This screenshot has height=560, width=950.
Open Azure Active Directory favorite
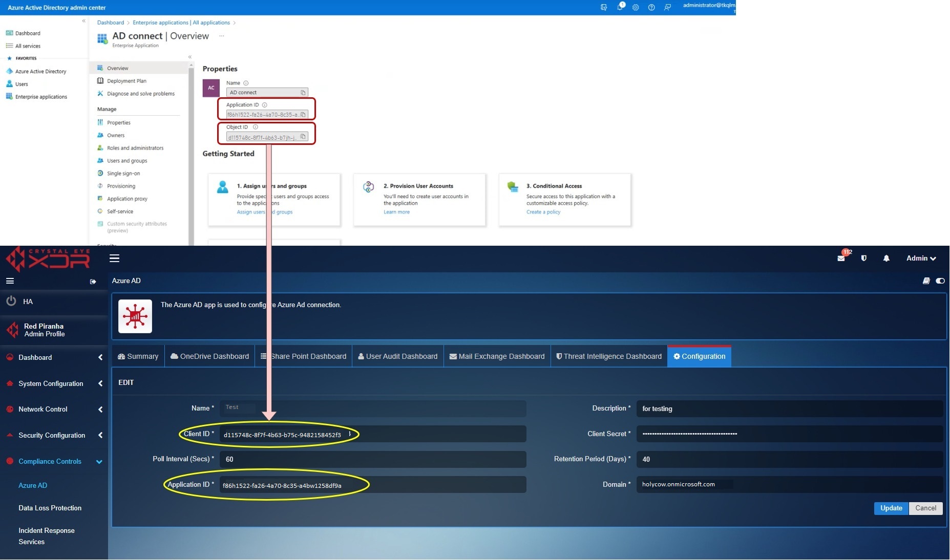coord(40,72)
